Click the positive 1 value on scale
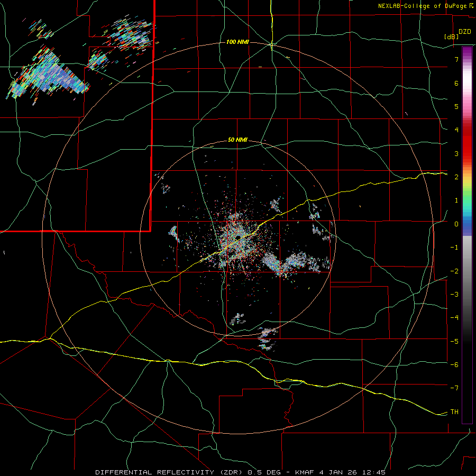The height and width of the screenshot is (476, 476). [x=456, y=200]
